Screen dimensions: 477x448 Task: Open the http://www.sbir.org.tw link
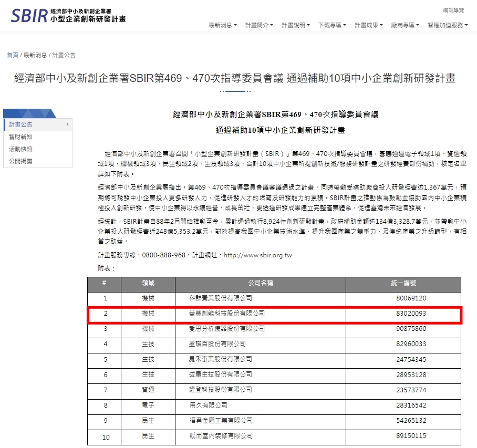[257, 255]
